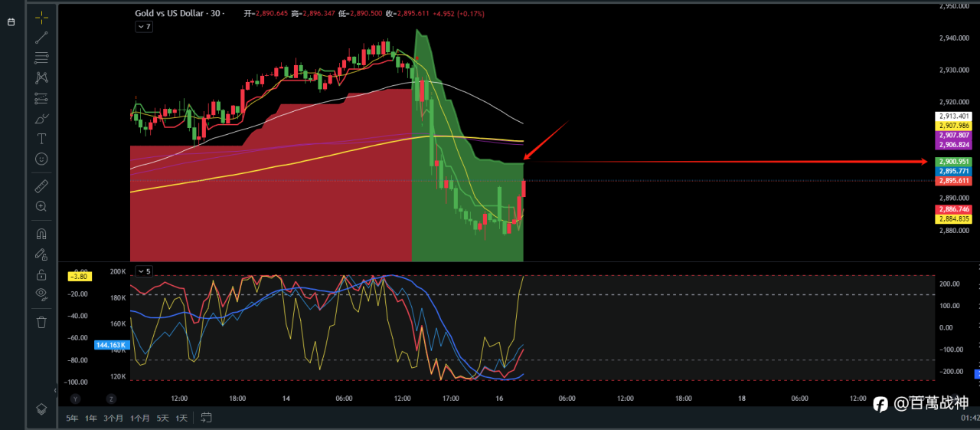Select the Text annotation tool
Screen dimensions: 980x430
pos(41,139)
